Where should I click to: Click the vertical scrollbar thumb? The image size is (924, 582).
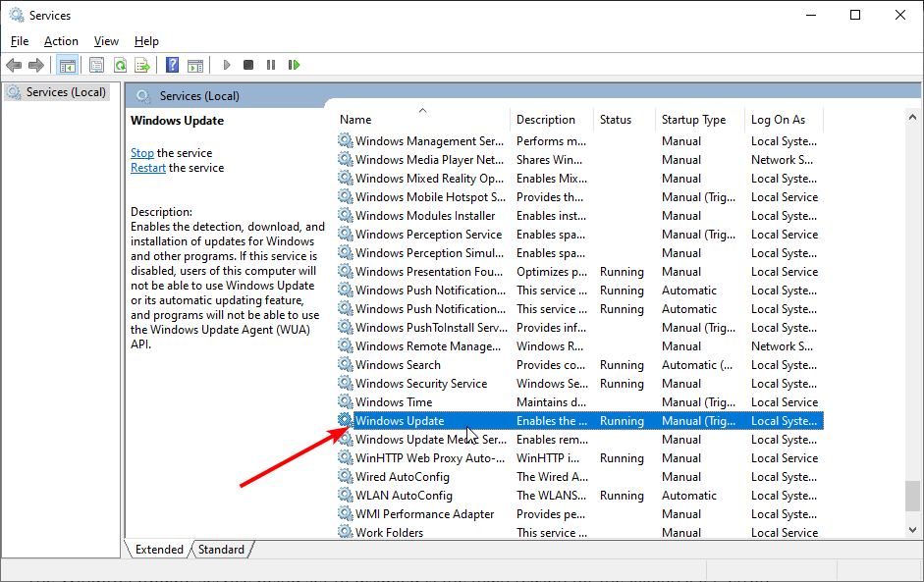pos(913,497)
